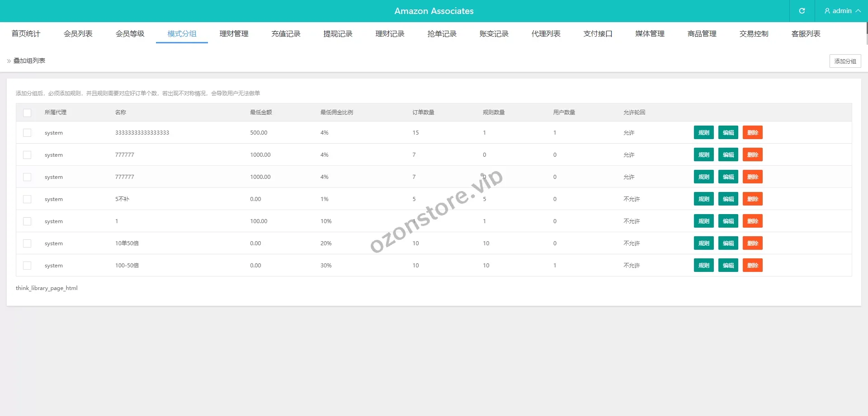Click the breadcrumb double-chevron icon
Screen dimensions: 868x416
[x=9, y=61]
